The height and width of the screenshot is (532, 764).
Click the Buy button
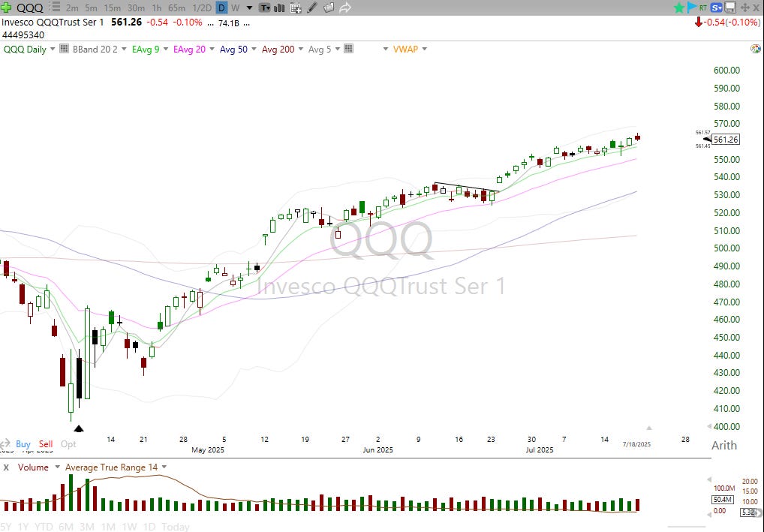(x=23, y=443)
